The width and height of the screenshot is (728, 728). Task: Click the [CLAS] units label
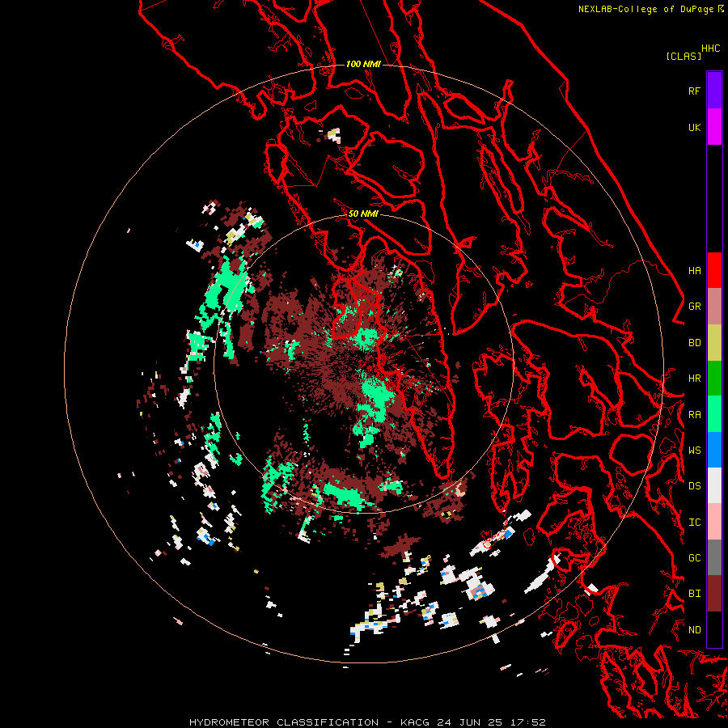pyautogui.click(x=684, y=56)
